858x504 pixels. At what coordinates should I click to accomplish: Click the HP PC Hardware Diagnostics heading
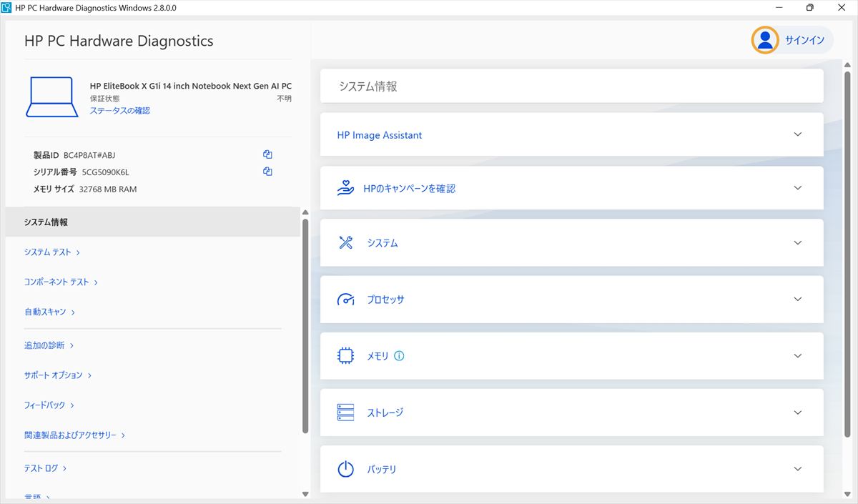point(119,41)
